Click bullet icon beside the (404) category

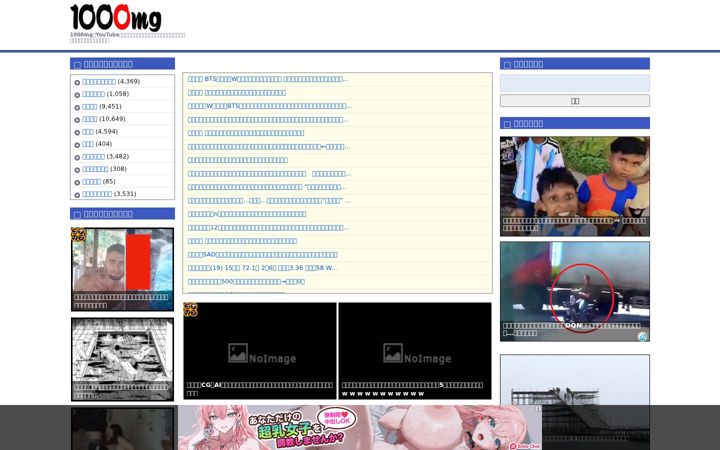[77, 145]
